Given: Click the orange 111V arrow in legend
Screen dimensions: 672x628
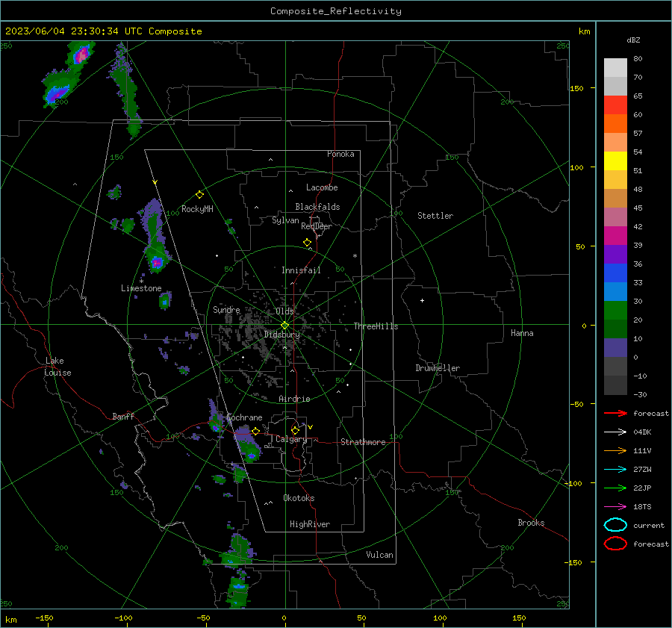Looking at the screenshot, I should 615,450.
